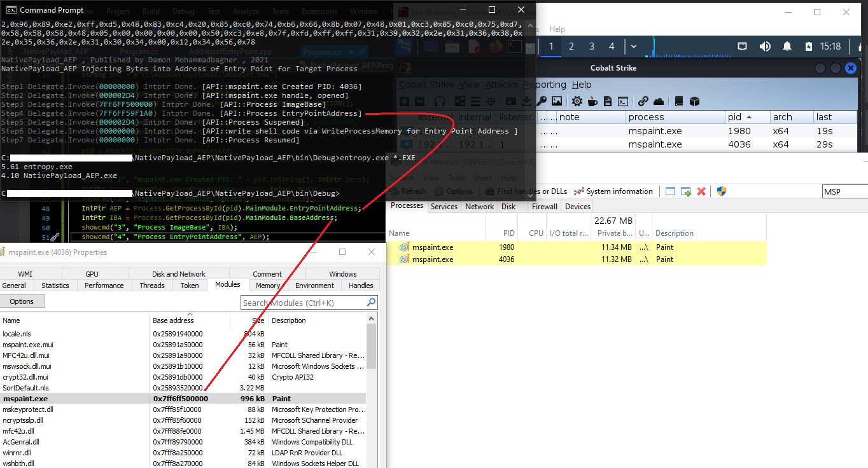Expand the Kali workspace switcher dropdown arrow

click(x=634, y=46)
